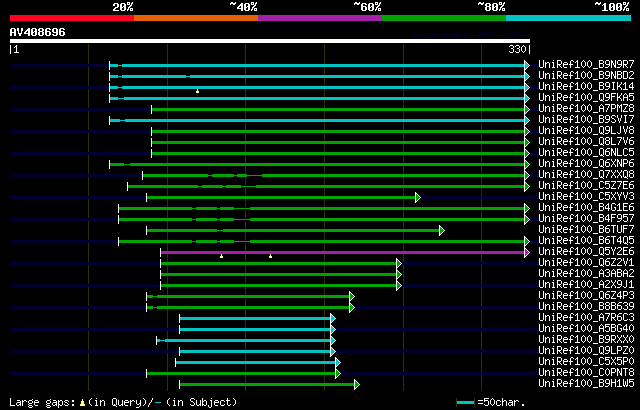Click the white query sequence bar

[x=270, y=41]
